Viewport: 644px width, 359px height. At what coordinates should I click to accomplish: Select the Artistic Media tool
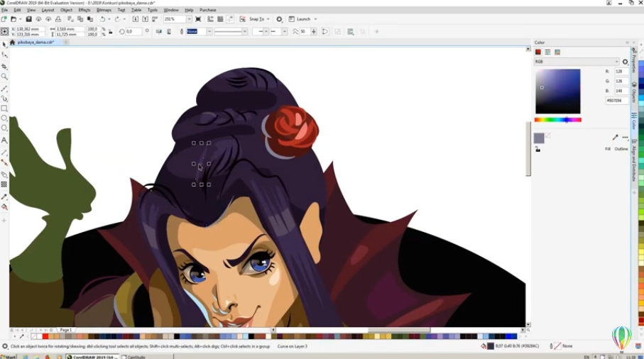(4, 99)
